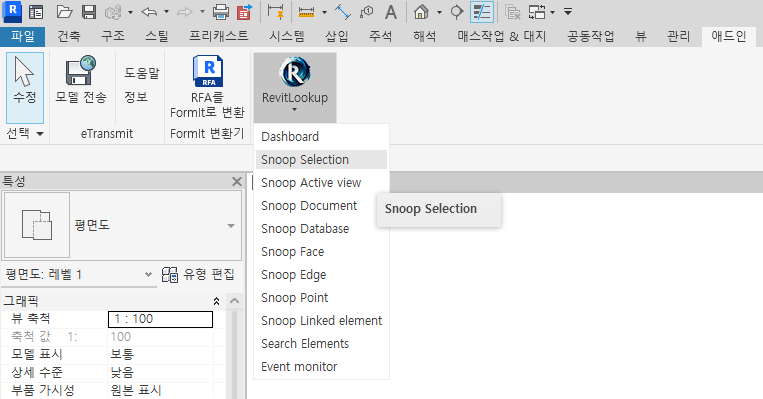Click the Edit Type button
This screenshot has height=399, width=763.
click(198, 275)
